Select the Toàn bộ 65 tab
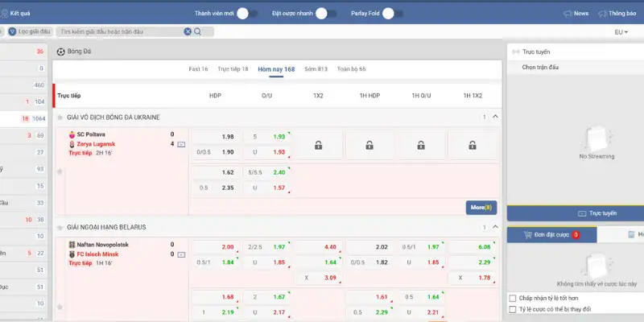The height and width of the screenshot is (322, 644). coord(351,69)
